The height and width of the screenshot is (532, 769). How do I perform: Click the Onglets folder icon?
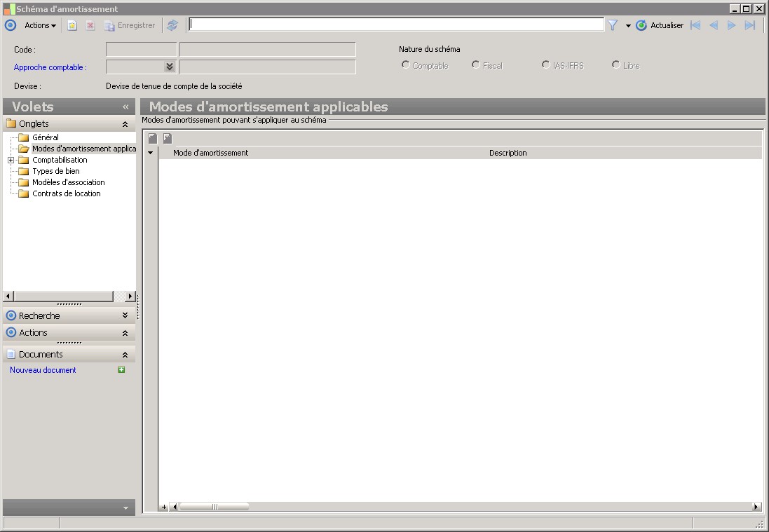[11, 123]
